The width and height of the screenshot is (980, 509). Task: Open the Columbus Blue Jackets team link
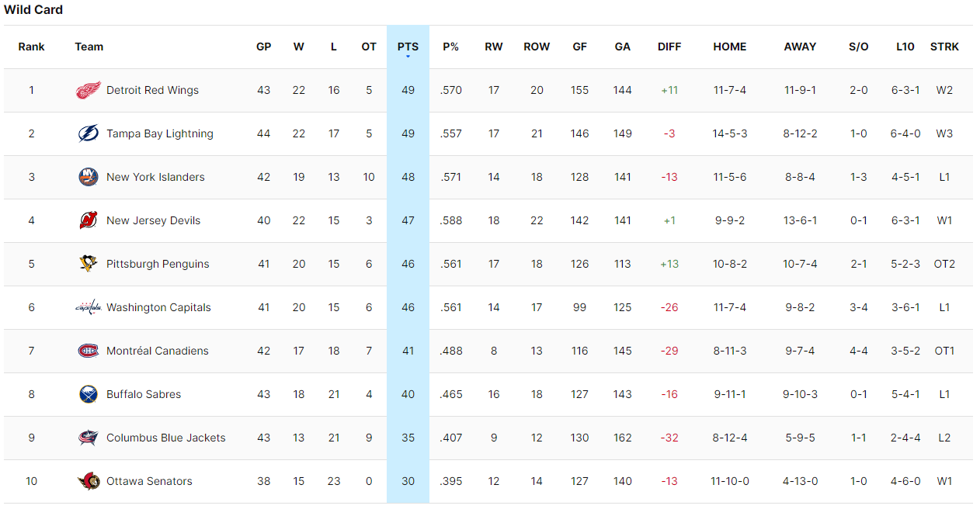165,438
